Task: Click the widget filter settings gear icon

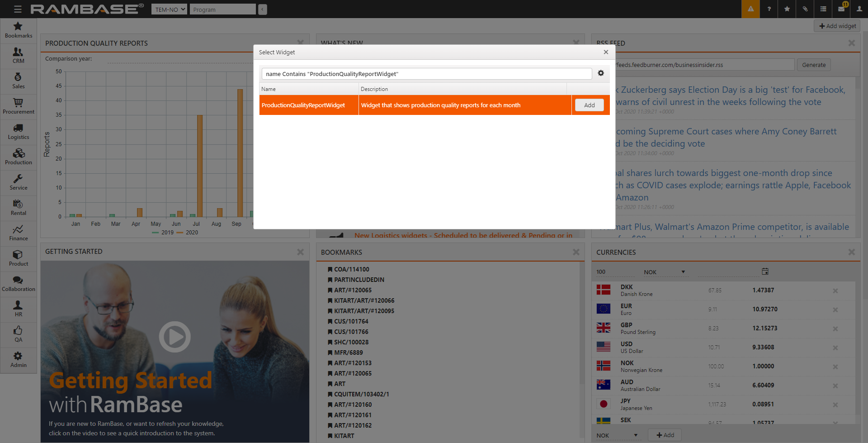Action: [x=601, y=73]
